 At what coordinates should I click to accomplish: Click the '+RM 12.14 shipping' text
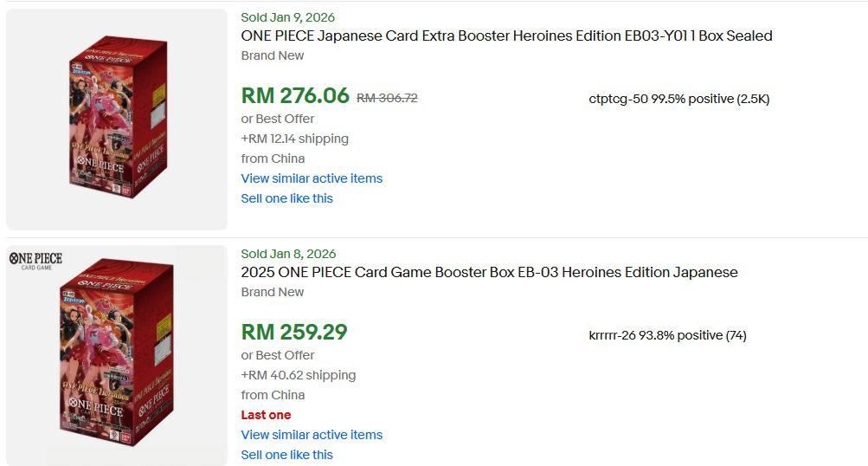pyautogui.click(x=294, y=139)
